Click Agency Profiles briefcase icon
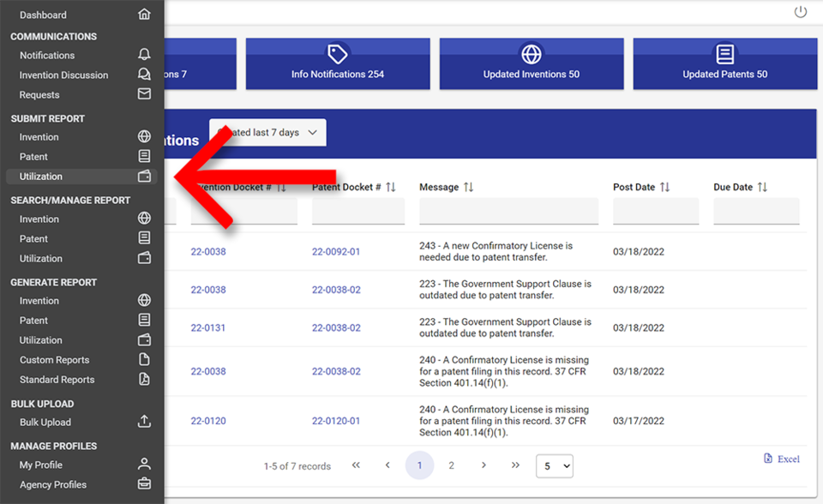This screenshot has width=823, height=504. [144, 484]
